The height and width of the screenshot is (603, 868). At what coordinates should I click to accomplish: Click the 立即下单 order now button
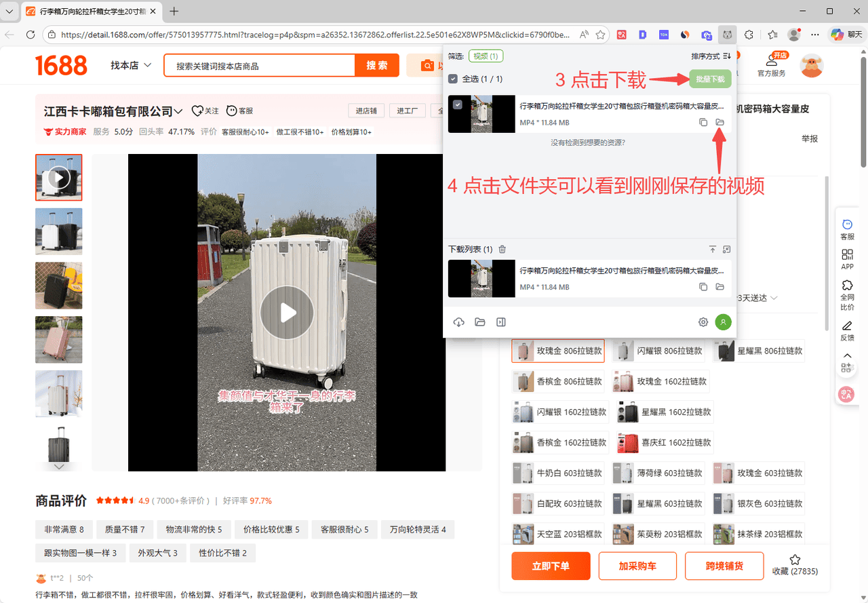tap(551, 566)
